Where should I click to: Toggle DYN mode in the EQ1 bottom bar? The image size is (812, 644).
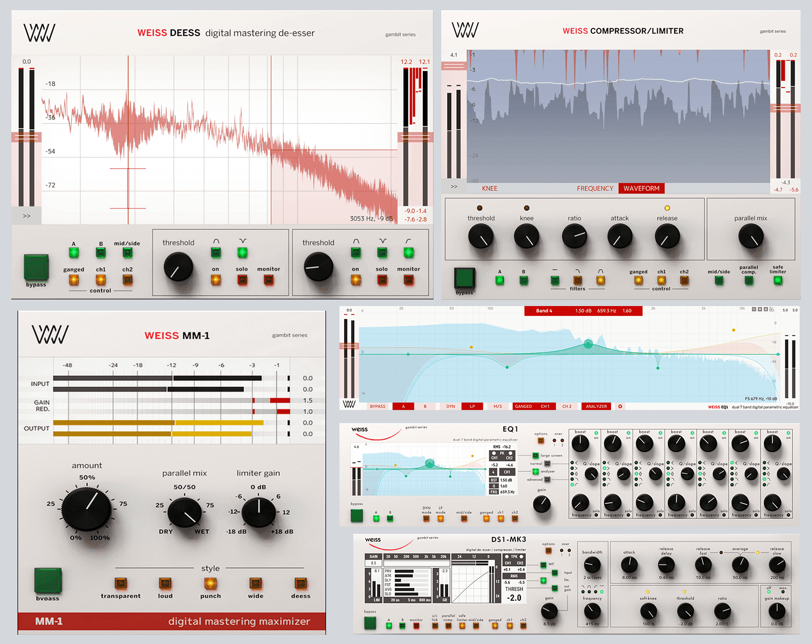pos(450,406)
